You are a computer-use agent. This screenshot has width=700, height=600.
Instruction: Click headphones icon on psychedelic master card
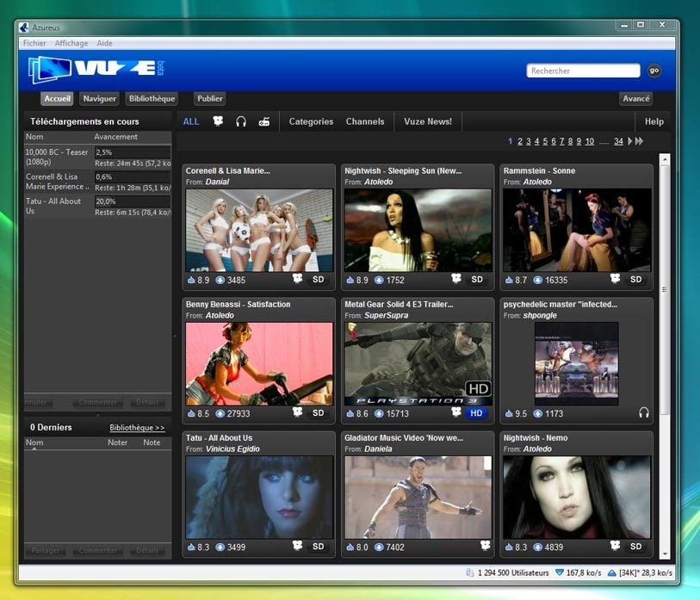click(643, 413)
